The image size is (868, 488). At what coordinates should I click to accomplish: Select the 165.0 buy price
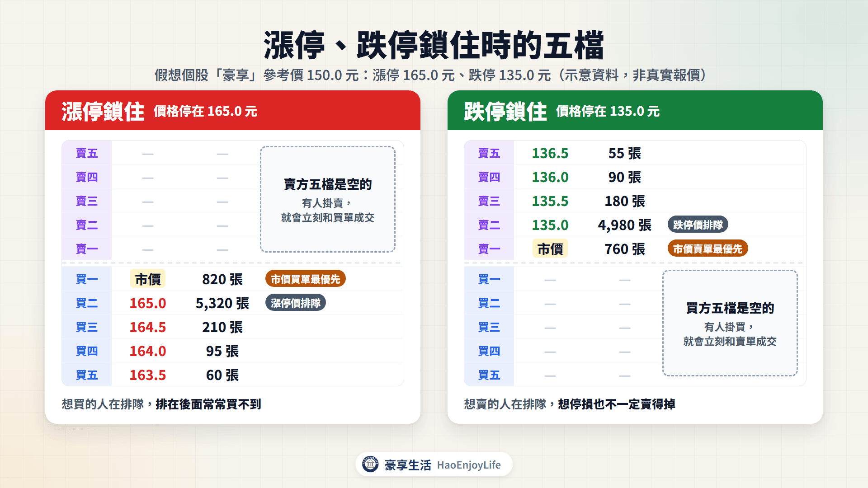click(x=148, y=303)
